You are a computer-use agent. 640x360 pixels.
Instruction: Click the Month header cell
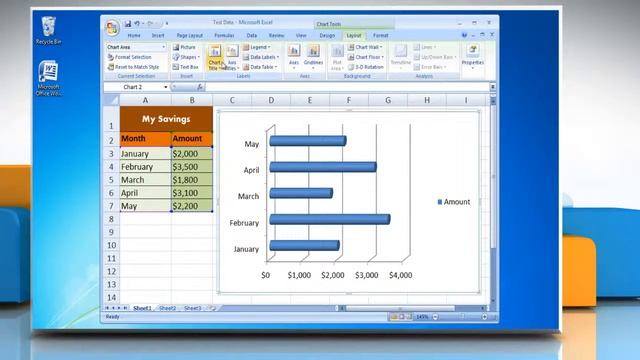tap(145, 139)
